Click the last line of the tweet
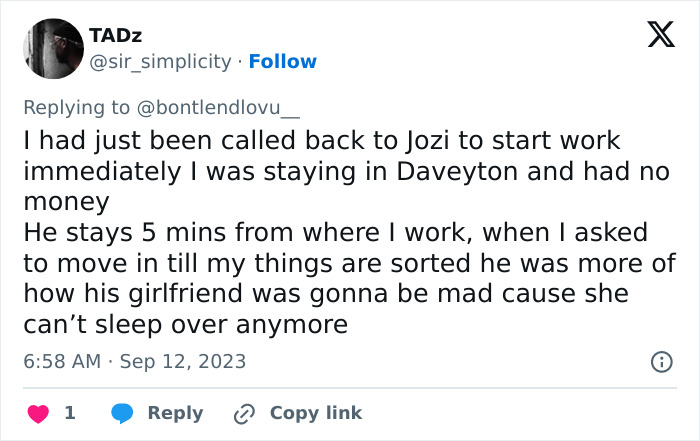This screenshot has height=441, width=700. [x=185, y=325]
